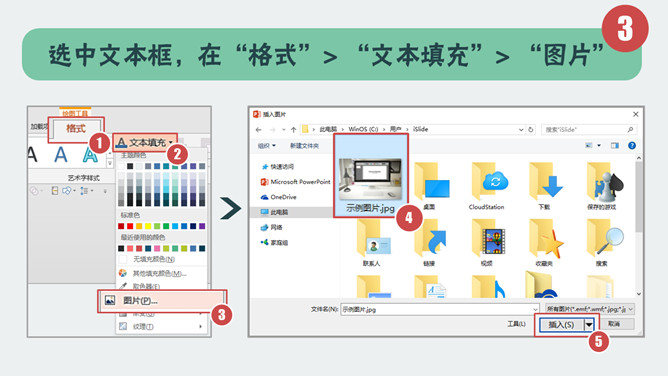The height and width of the screenshot is (376, 668).
Task: Click the 文件名 filename input field
Action: pos(440,309)
